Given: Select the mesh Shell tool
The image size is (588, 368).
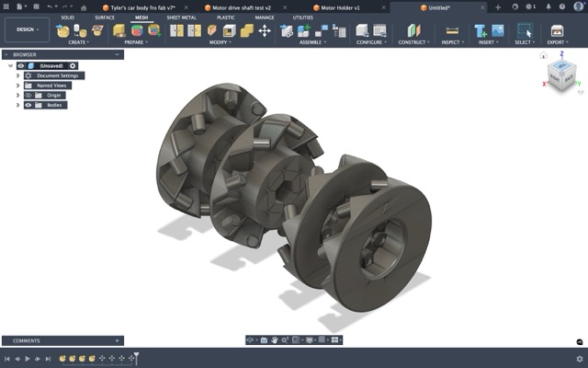Looking at the screenshot, I should pyautogui.click(x=229, y=30).
